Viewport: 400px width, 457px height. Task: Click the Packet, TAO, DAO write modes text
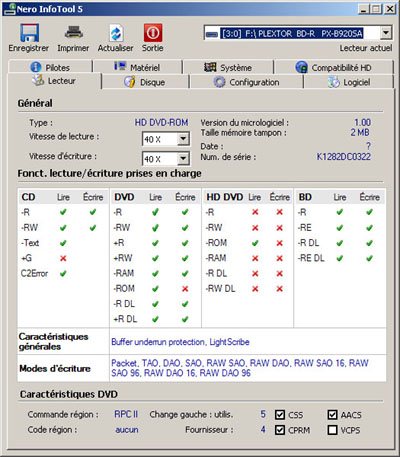click(240, 368)
